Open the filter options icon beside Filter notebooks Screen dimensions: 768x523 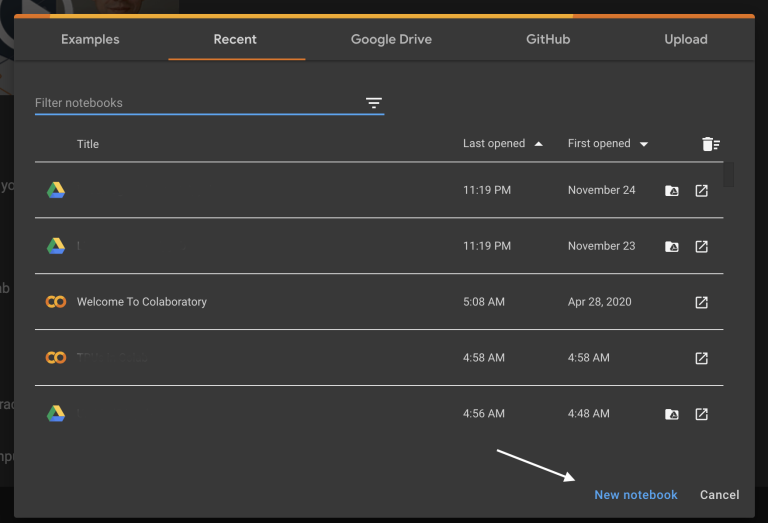(374, 103)
